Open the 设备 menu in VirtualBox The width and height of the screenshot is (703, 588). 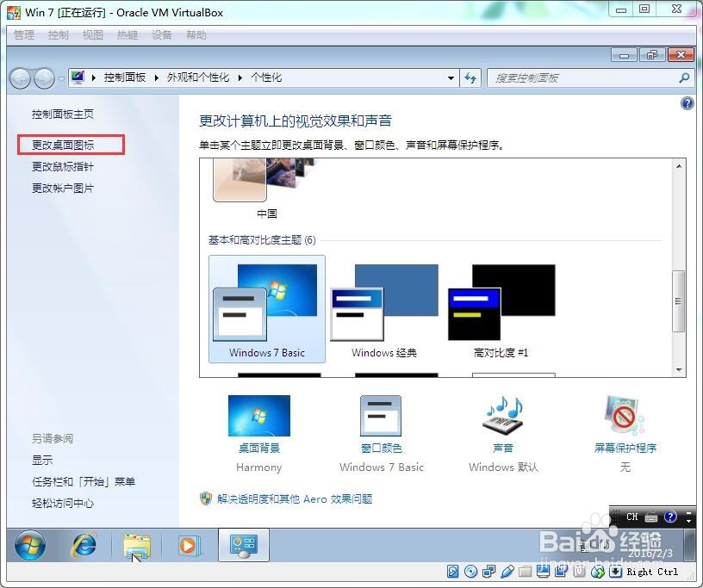tap(162, 34)
